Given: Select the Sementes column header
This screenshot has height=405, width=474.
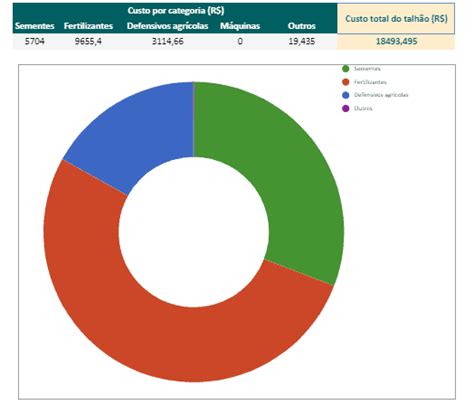Looking at the screenshot, I should pyautogui.click(x=35, y=26).
